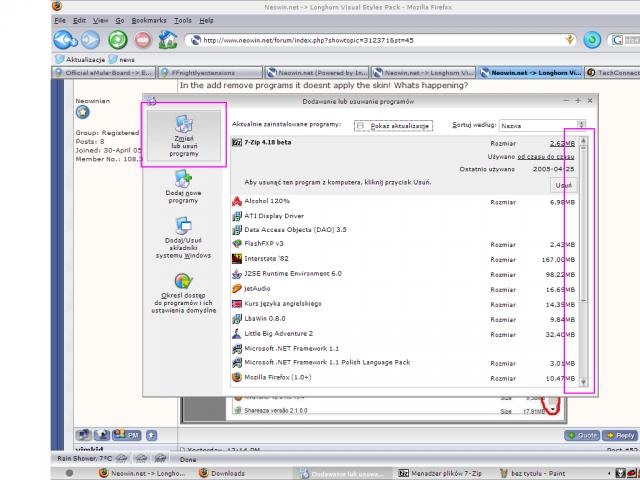Go forward with Firefox Forward arrow

pyautogui.click(x=91, y=40)
